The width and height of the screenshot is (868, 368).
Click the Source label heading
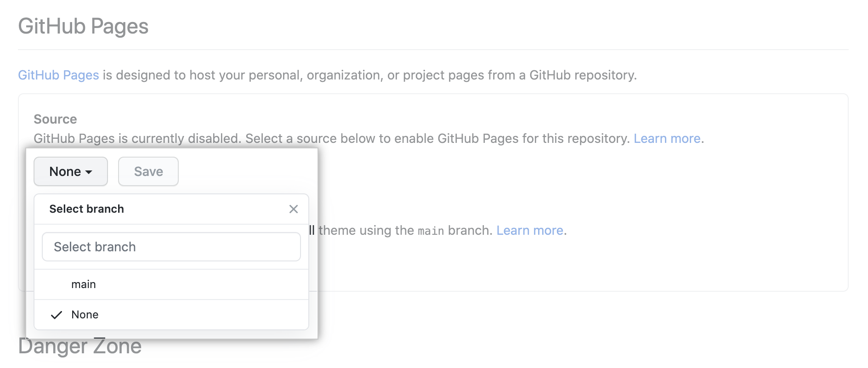pos(55,119)
